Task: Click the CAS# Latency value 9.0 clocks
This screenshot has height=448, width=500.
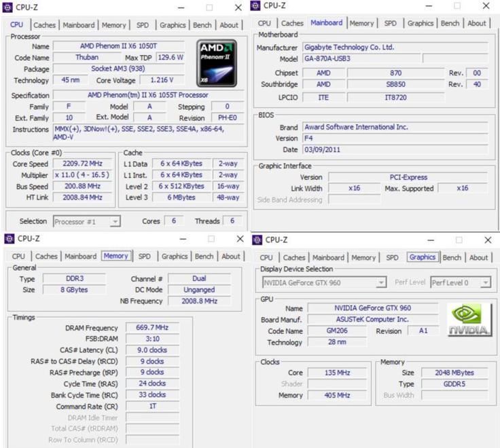Action: coord(152,350)
